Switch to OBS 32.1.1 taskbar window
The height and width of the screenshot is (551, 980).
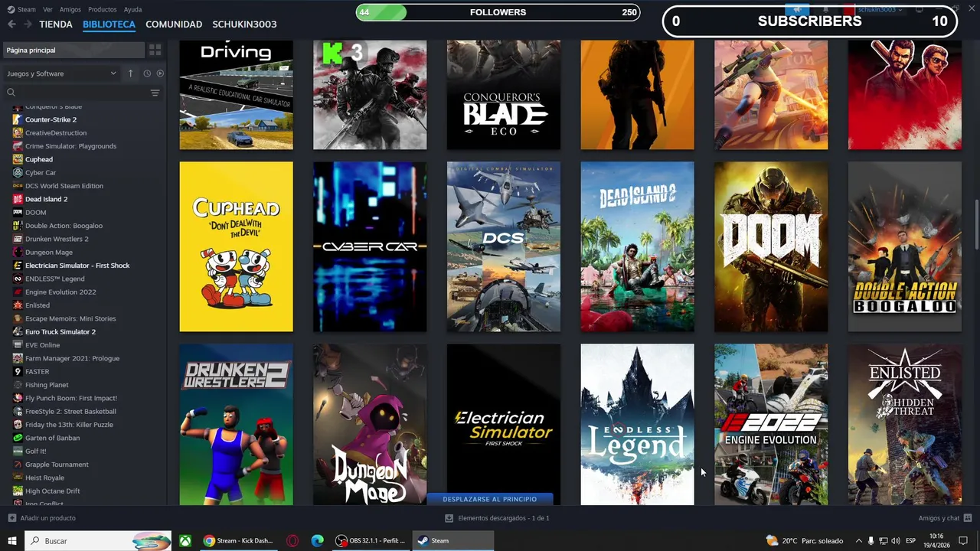click(x=371, y=541)
